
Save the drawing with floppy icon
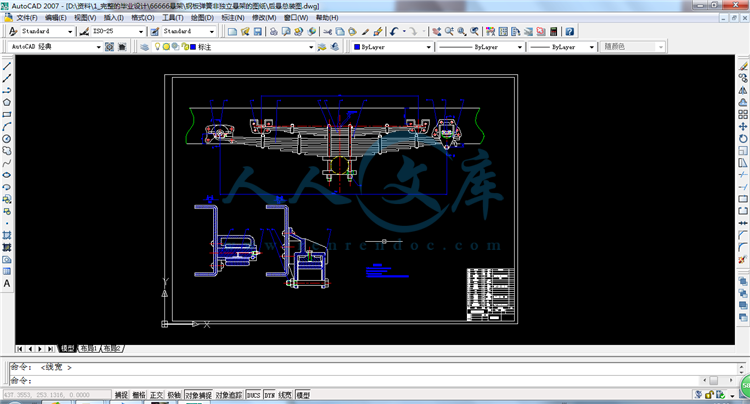click(257, 32)
